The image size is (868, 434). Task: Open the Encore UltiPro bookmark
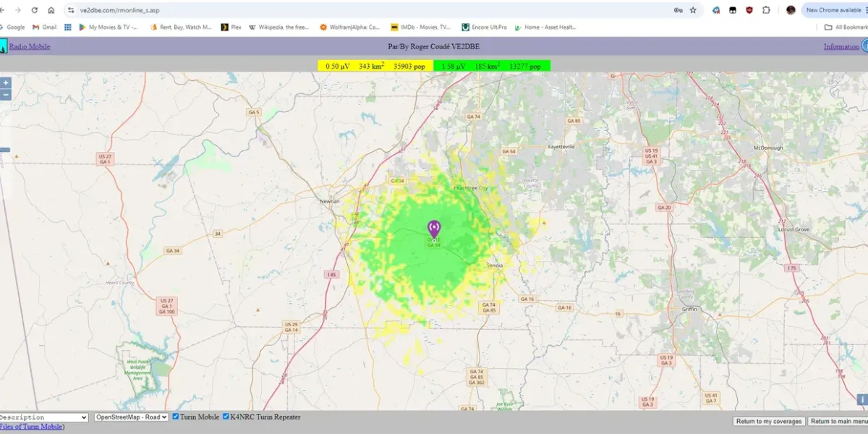coord(484,27)
